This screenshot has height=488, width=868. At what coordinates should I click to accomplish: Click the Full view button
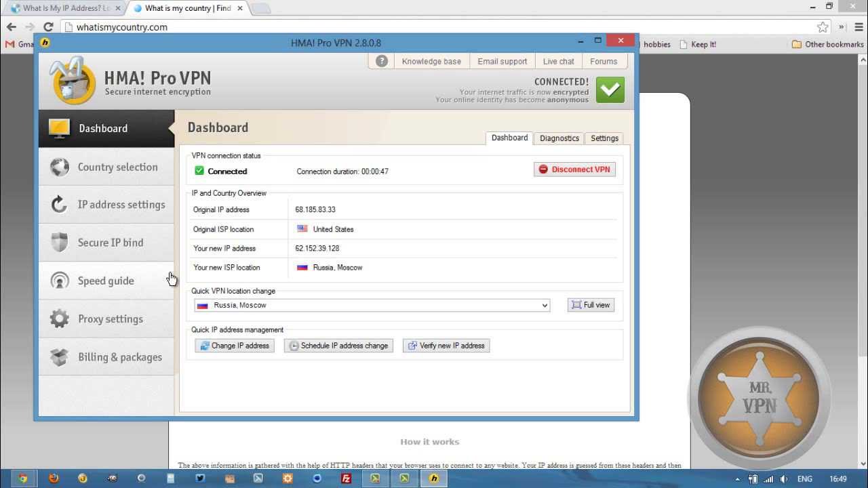point(591,305)
